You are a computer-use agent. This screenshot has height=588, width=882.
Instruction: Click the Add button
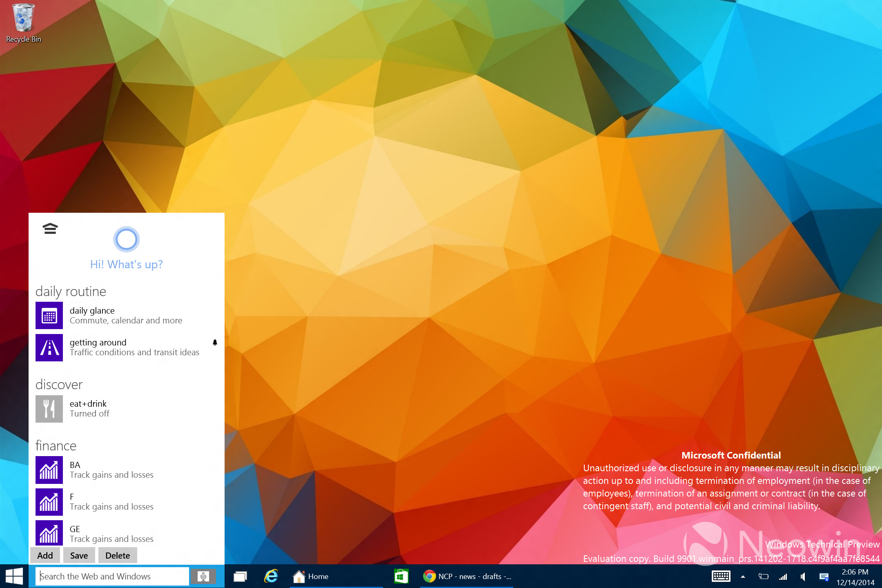click(45, 555)
